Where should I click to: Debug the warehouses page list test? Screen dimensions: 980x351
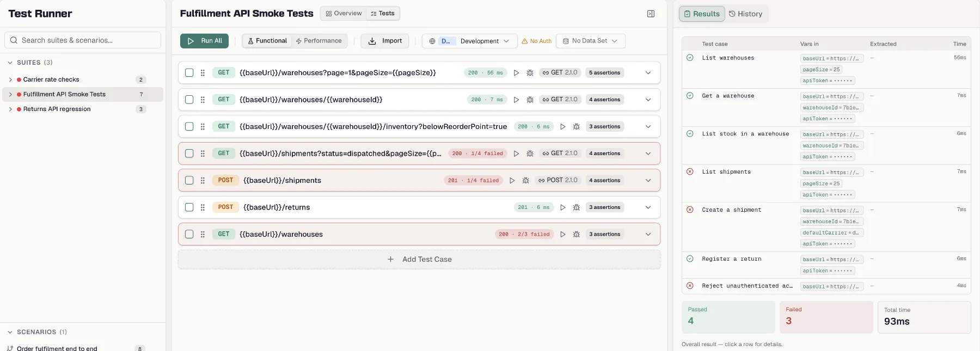click(x=530, y=73)
